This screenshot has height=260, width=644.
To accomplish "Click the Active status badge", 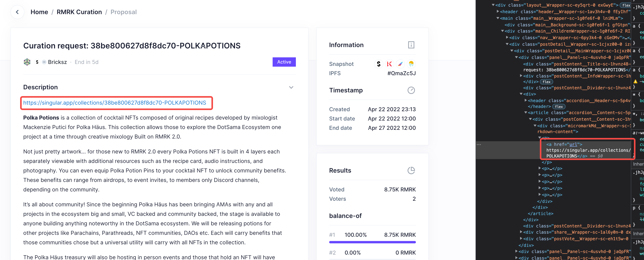I will [x=284, y=62].
